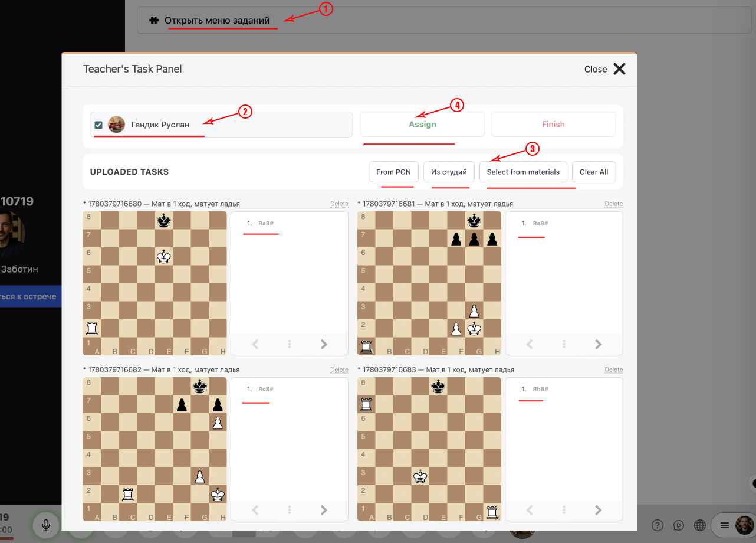Open the help question mark icon

click(x=658, y=525)
